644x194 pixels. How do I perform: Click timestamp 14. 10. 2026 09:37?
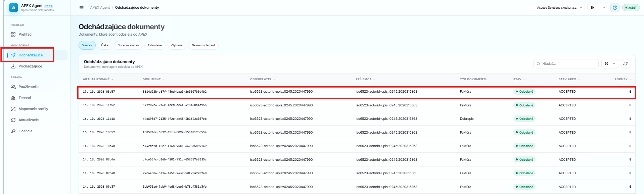click(x=99, y=187)
